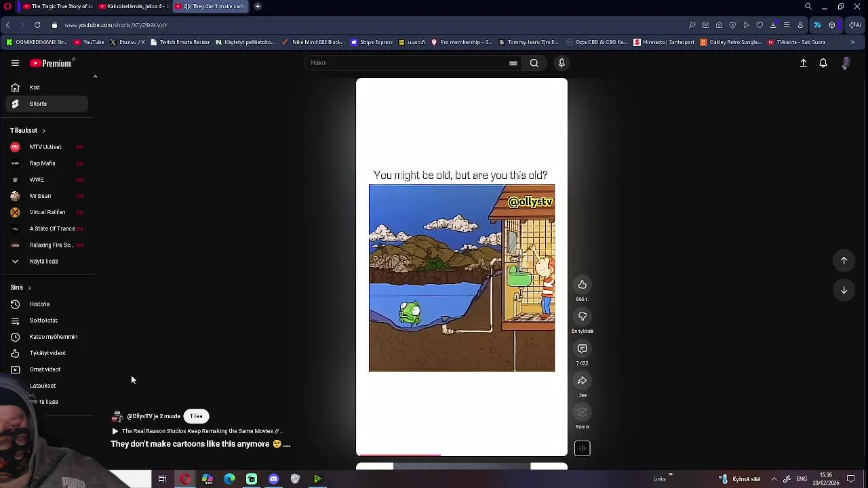Viewport: 868px width, 488px height.
Task: Open Twitch Emote Resizer bookmark
Action: click(x=180, y=42)
